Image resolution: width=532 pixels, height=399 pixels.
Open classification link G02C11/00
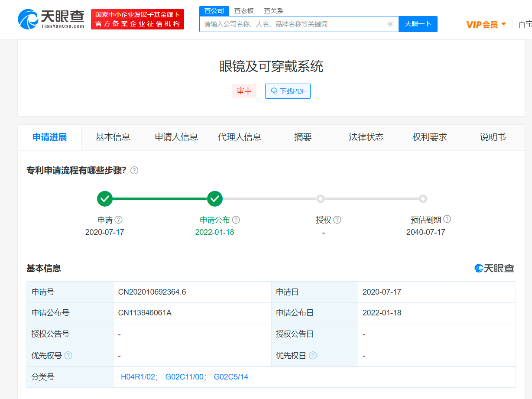tap(184, 377)
